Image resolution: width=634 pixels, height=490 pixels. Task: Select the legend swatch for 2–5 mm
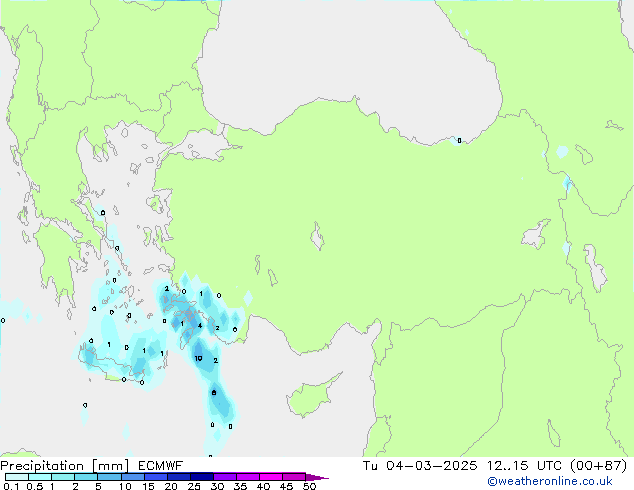(x=86, y=477)
